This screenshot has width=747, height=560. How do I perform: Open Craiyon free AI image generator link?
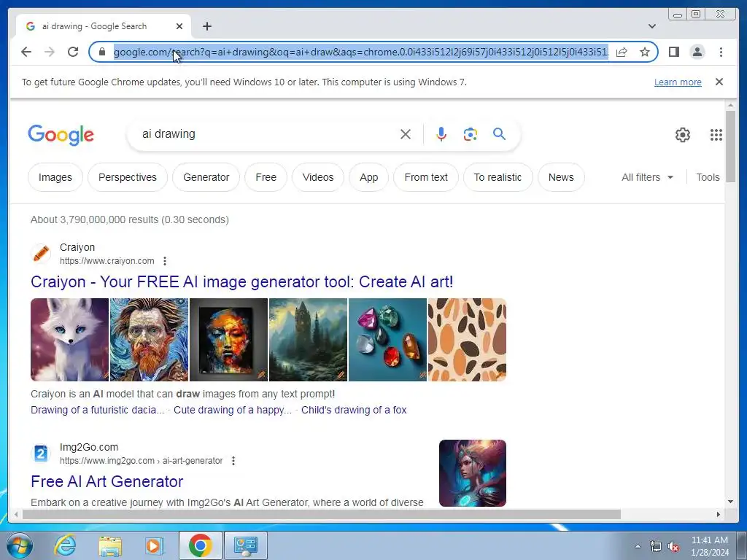tap(242, 282)
